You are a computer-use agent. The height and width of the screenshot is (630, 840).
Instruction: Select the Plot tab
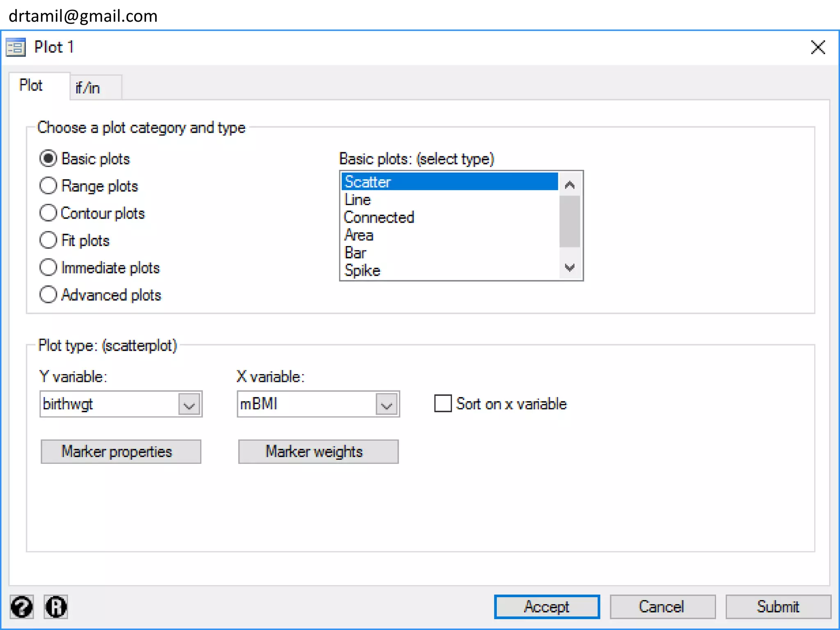pyautogui.click(x=31, y=85)
